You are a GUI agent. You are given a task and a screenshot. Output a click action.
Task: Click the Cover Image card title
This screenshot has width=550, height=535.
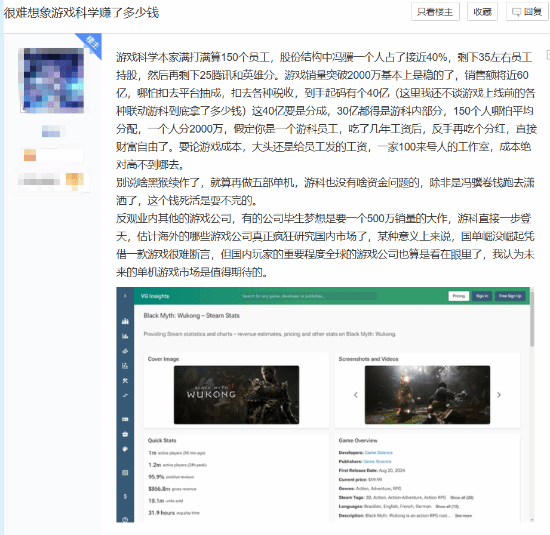(163, 359)
